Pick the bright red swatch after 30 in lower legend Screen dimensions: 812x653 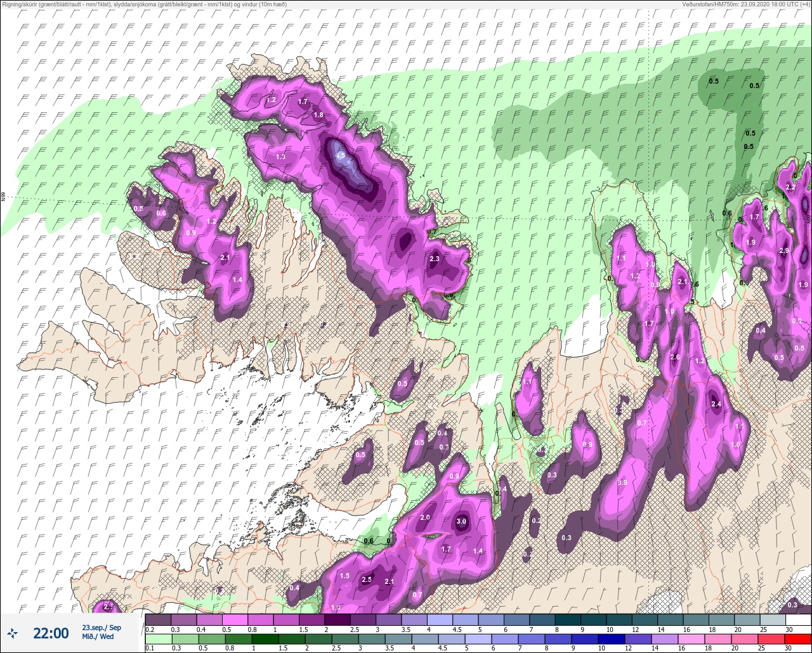[797, 639]
